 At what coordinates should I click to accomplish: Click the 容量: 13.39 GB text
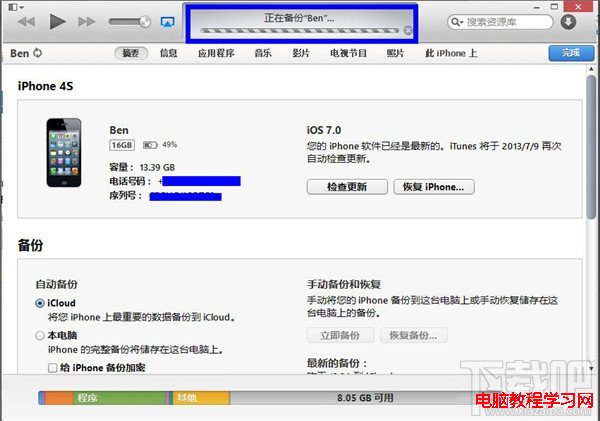tap(142, 167)
